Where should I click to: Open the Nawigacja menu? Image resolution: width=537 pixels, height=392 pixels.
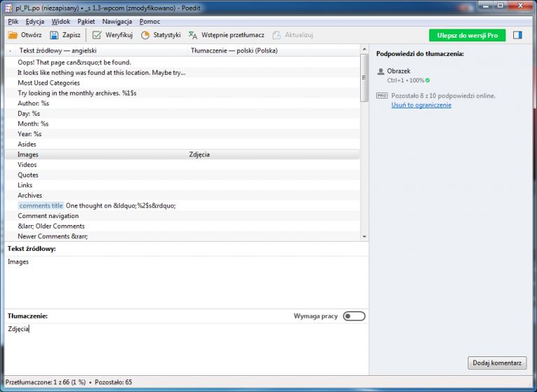[x=117, y=22]
